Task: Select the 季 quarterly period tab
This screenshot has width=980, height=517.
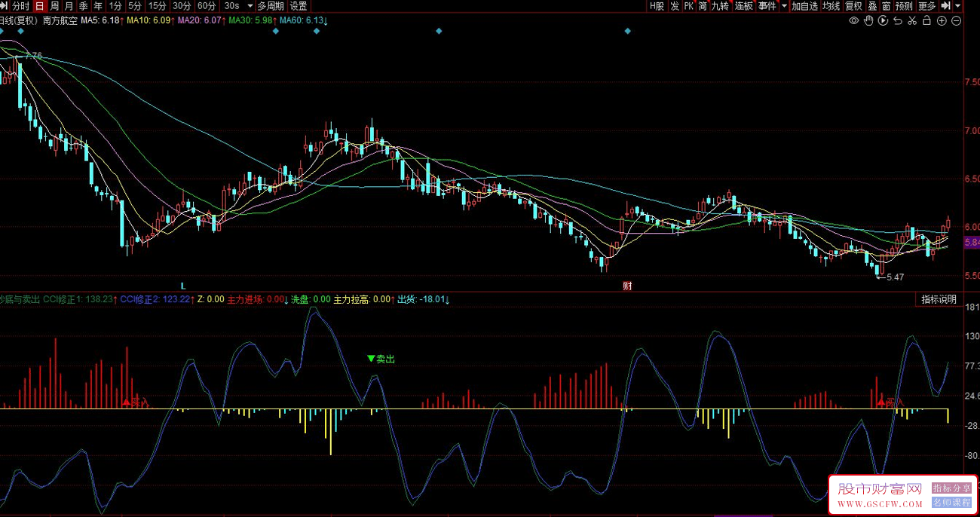Action: tap(83, 6)
